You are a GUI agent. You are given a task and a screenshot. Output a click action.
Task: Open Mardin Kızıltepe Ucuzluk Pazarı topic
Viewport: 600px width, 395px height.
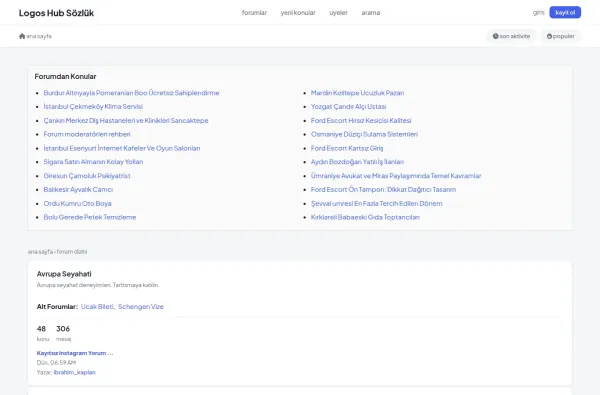pos(357,93)
